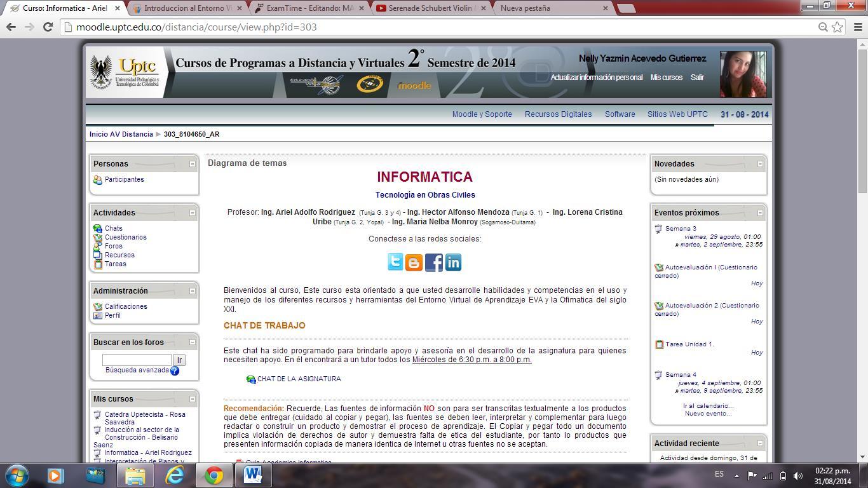Open the Facebook social network icon
The image size is (868, 488).
point(433,262)
